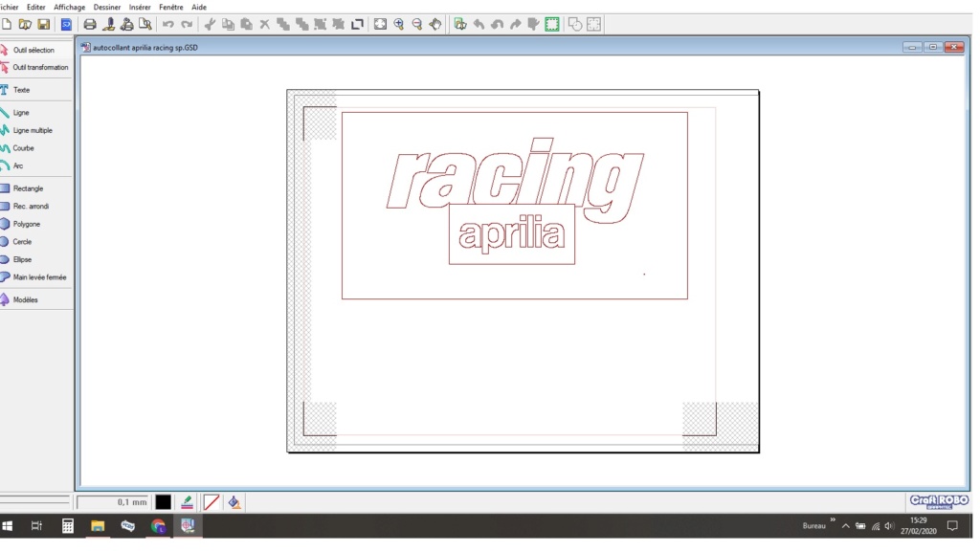Delete the selection with the X icon
This screenshot has height=551, width=980.
[x=264, y=24]
